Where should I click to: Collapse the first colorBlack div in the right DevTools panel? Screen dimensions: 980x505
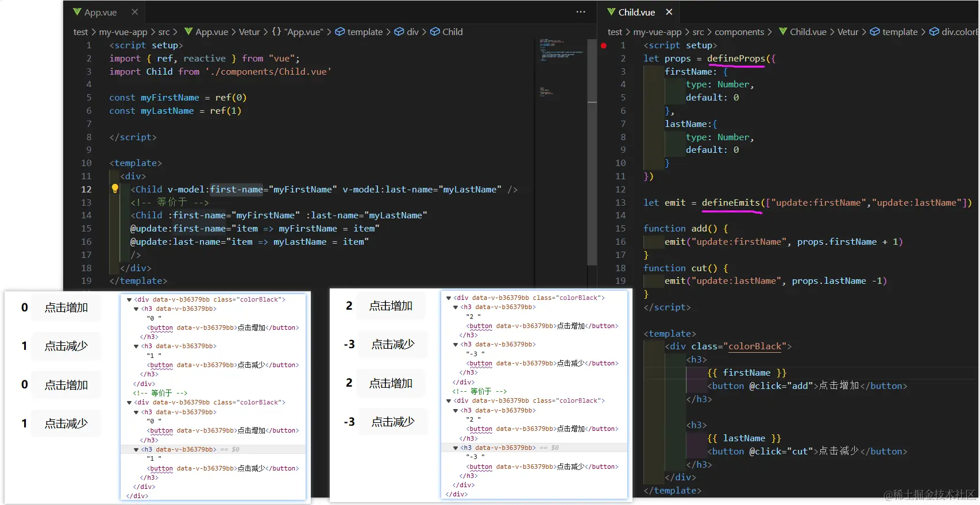point(449,298)
